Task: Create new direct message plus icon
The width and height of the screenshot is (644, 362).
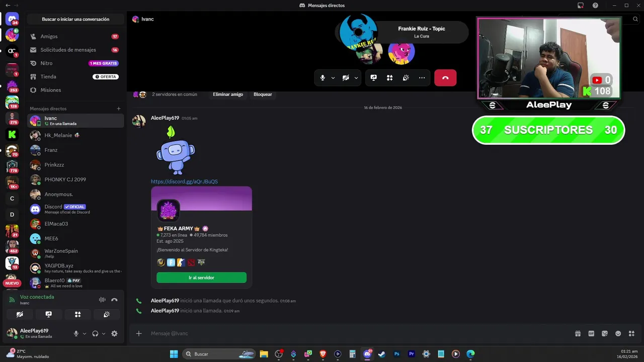Action: [x=119, y=109]
